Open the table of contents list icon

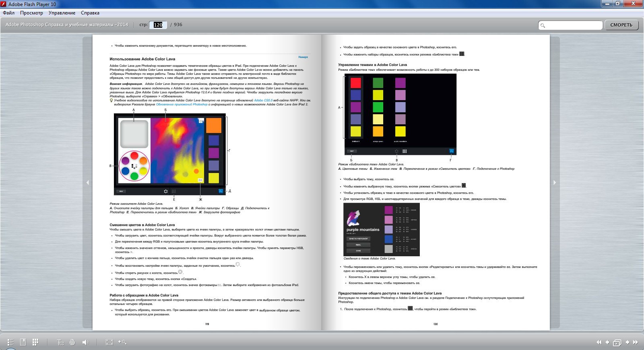click(x=11, y=342)
